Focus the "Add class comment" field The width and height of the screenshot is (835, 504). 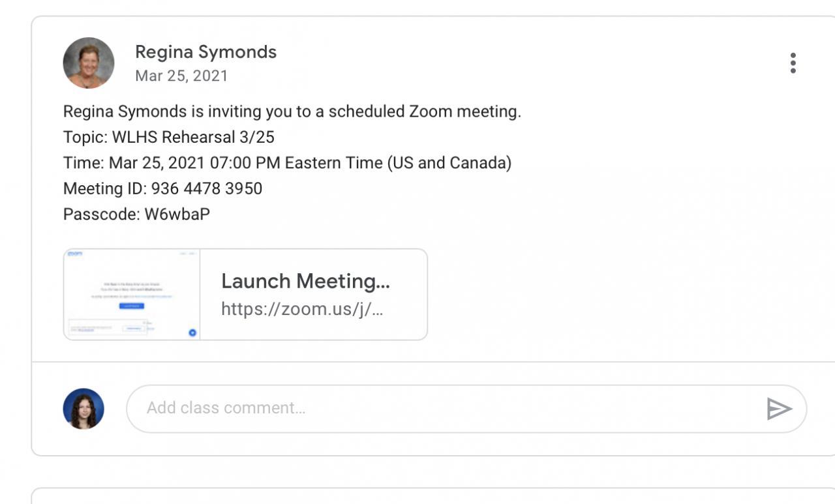pyautogui.click(x=444, y=409)
